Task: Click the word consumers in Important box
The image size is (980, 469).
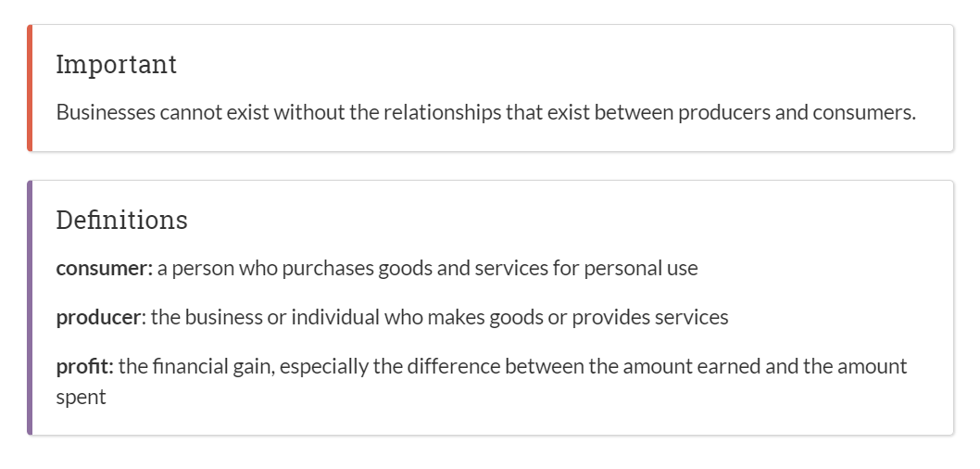Action: pos(863,112)
